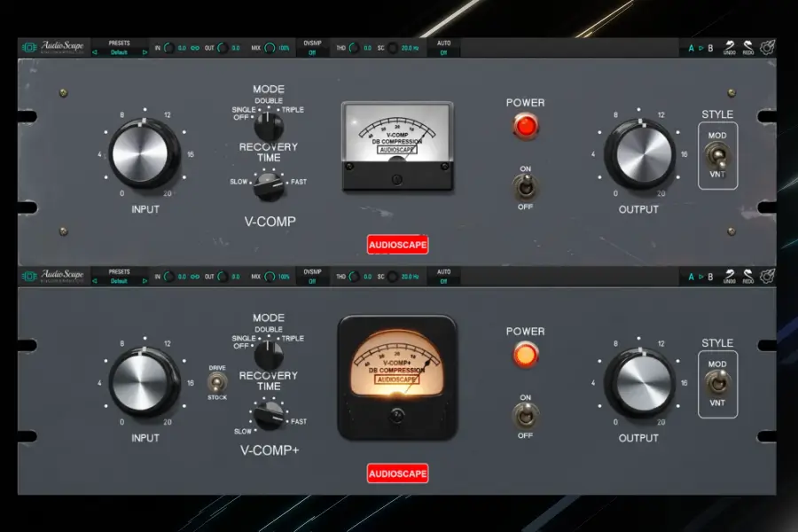Click the 20.0 Hz SC value on V-COMP
The width and height of the screenshot is (798, 532).
click(411, 49)
